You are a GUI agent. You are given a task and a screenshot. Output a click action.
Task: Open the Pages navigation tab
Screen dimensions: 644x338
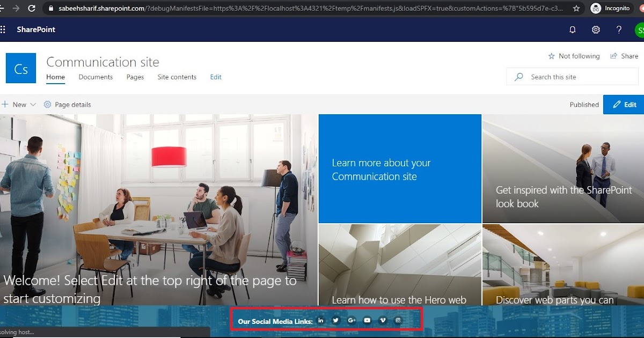coord(135,77)
